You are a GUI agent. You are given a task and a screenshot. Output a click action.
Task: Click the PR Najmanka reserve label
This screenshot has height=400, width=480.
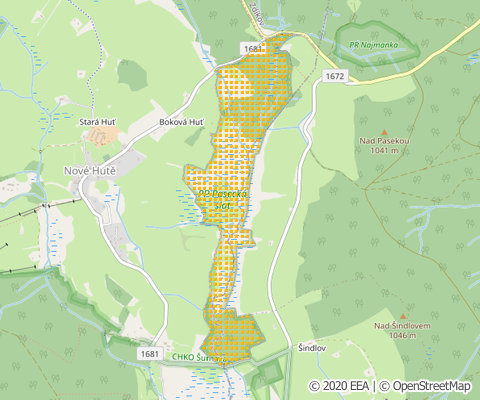pos(374,45)
